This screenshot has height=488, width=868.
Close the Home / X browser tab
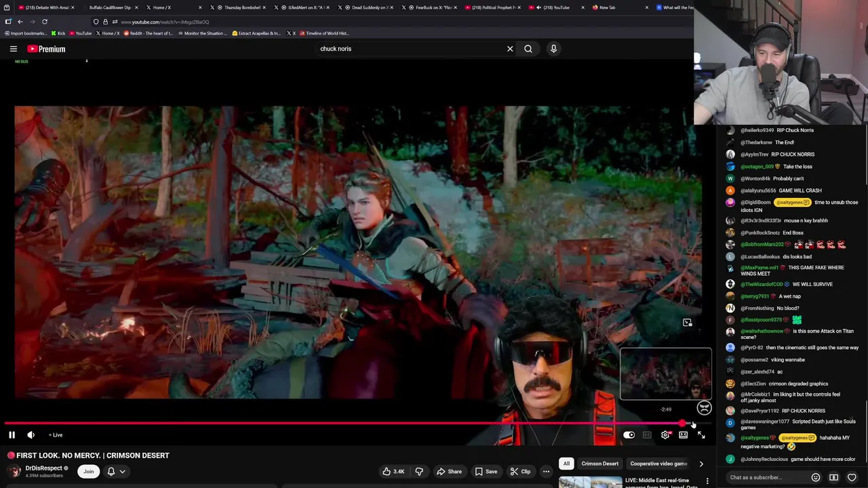[201, 7]
